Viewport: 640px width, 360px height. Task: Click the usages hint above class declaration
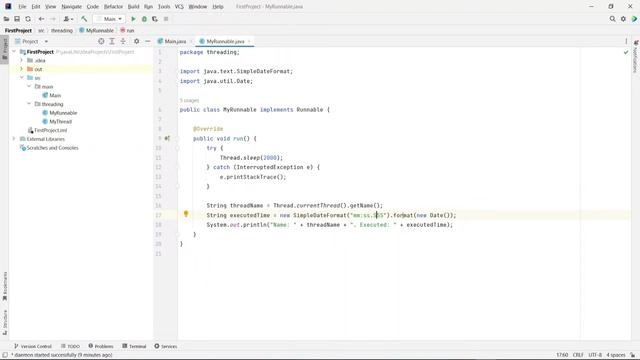click(x=189, y=100)
